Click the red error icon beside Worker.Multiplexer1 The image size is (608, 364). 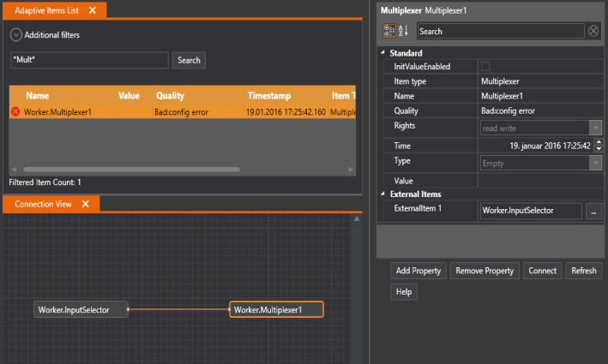(x=15, y=111)
